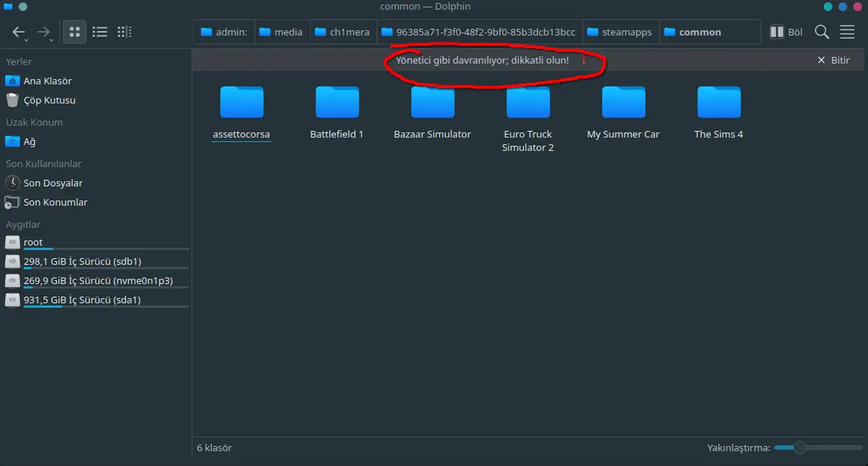The height and width of the screenshot is (466, 868).
Task: Click the Yerler section header
Action: pyautogui.click(x=18, y=61)
